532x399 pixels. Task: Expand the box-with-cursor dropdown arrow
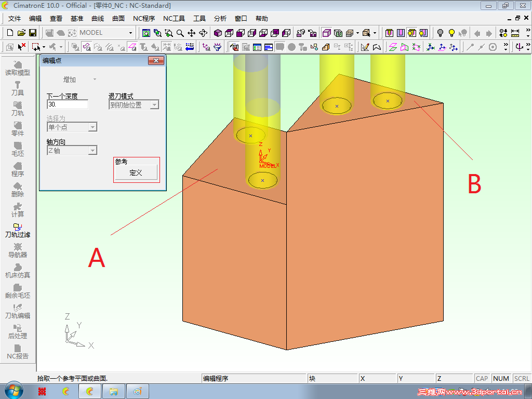(x=375, y=33)
